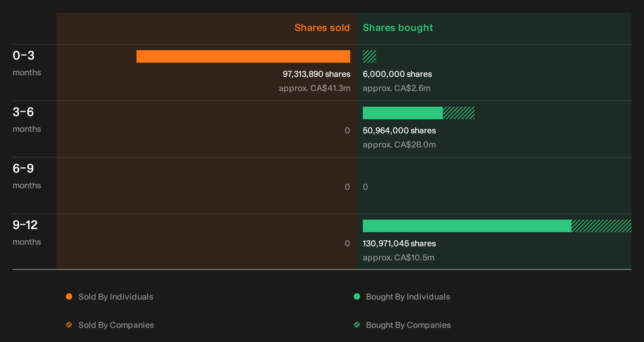The height and width of the screenshot is (342, 644).
Task: Select the Sold By Individuals legend label
Action: point(116,297)
